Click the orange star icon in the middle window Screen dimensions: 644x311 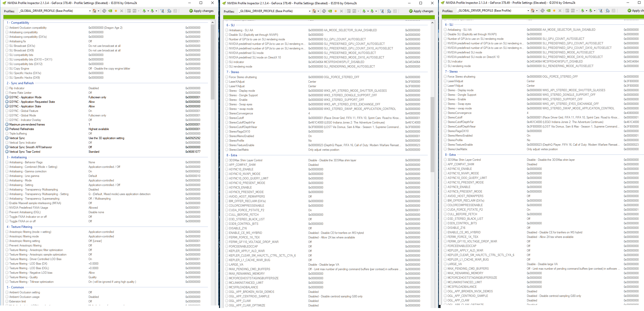tap(336, 11)
